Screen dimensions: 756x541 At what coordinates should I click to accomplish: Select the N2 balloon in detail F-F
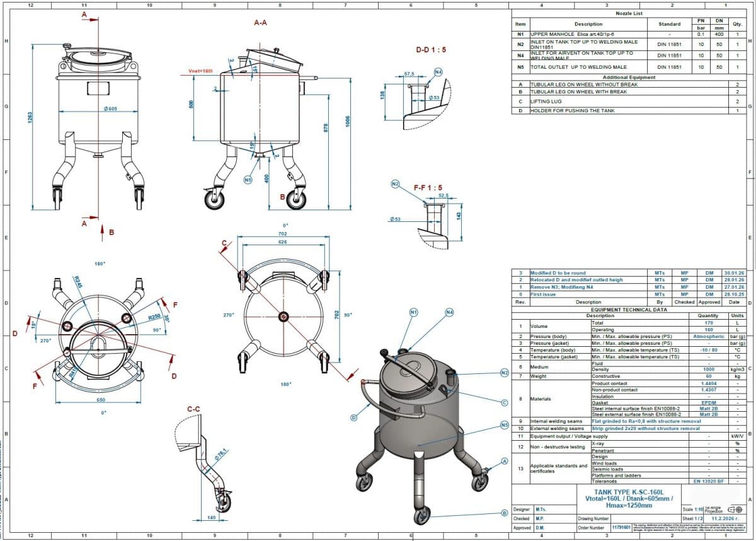coord(395,184)
